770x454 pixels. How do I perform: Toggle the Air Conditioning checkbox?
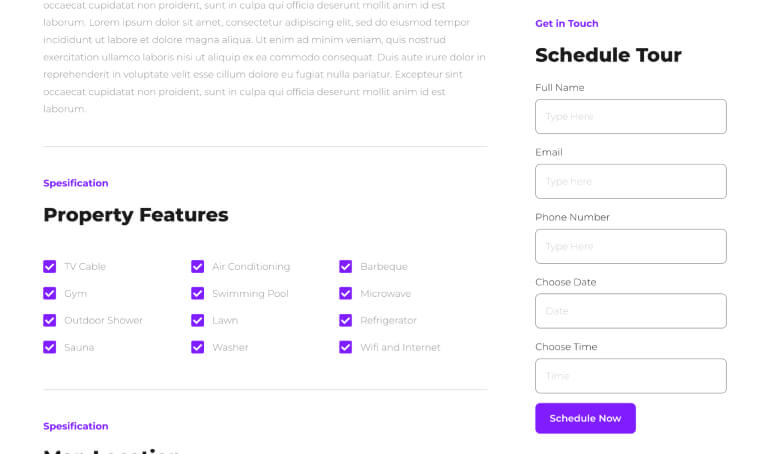click(197, 267)
